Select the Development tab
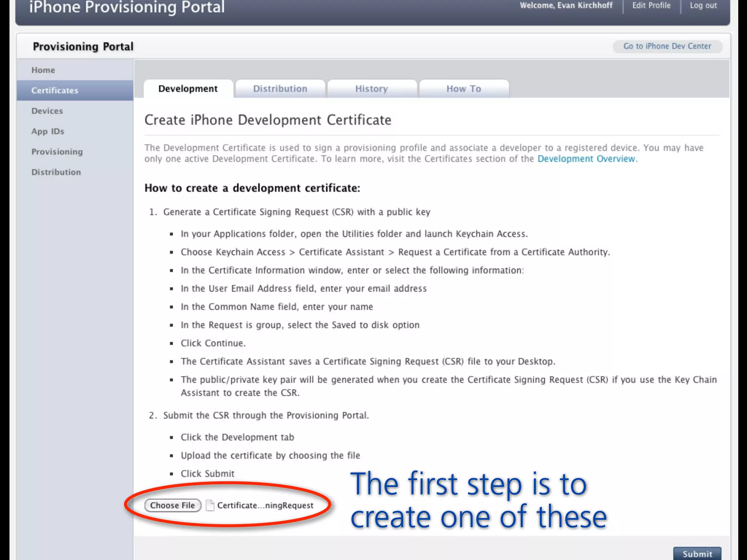Image resolution: width=747 pixels, height=560 pixels. tap(188, 89)
